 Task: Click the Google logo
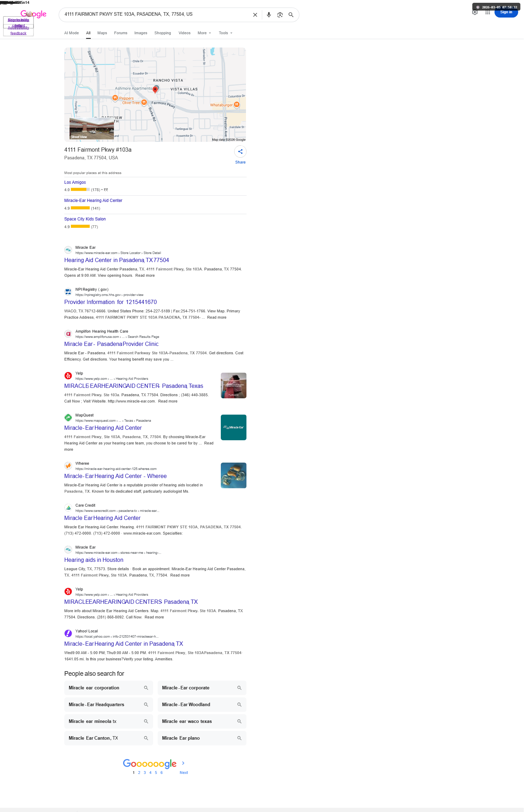(34, 14)
